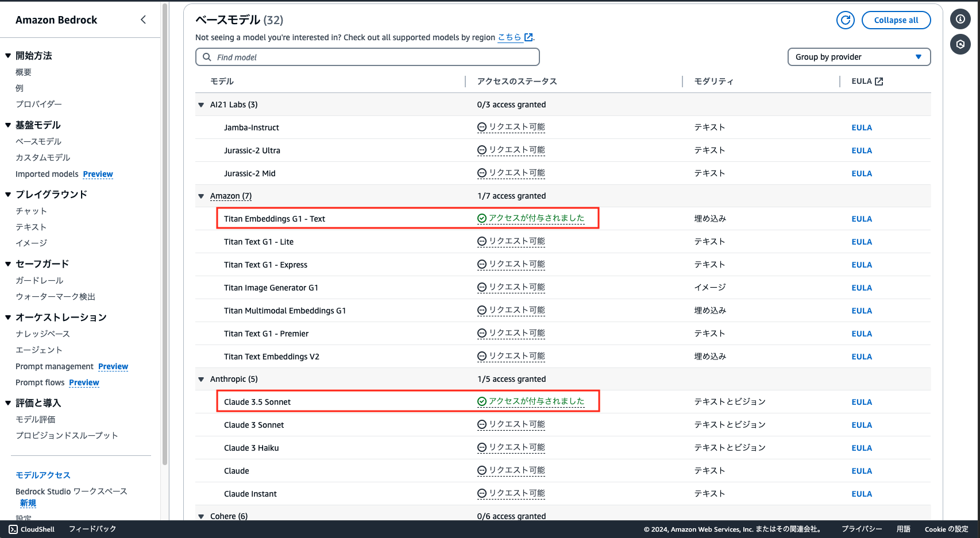This screenshot has height=538, width=980.
Task: Open 概要 in the sidebar
Action: pos(24,72)
